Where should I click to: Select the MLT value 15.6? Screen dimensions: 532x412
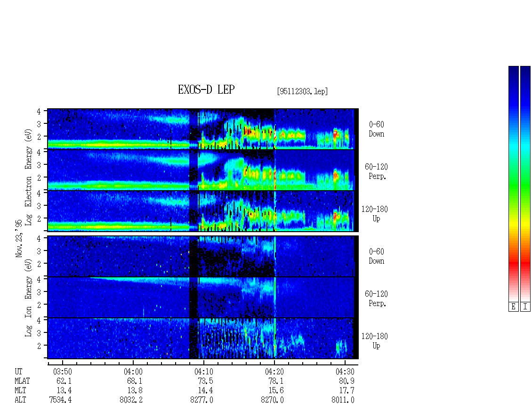[276, 391]
